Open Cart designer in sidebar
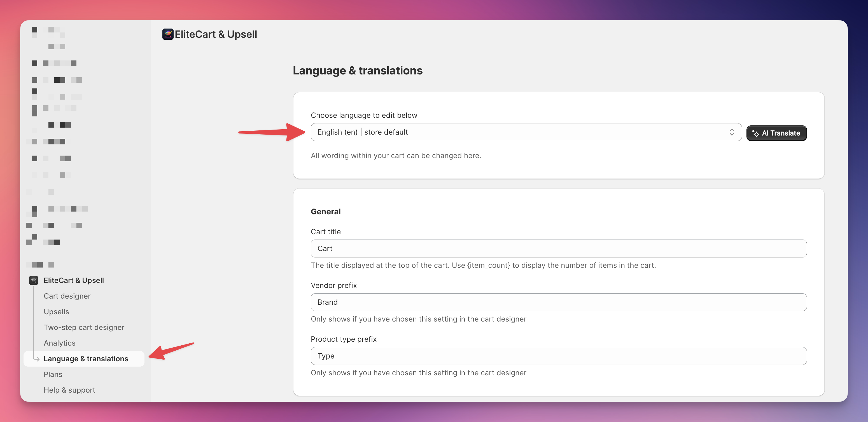Viewport: 868px width, 422px height. tap(67, 296)
